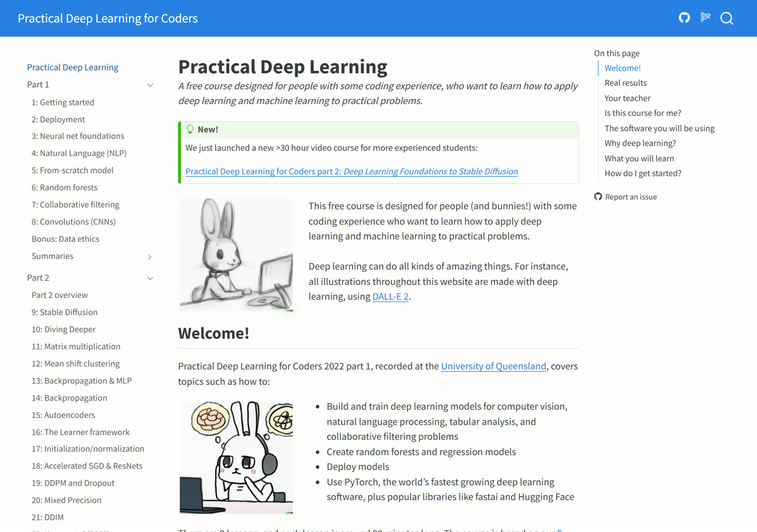The width and height of the screenshot is (757, 532).
Task: Jump to Is this course for me?
Action: pos(643,113)
